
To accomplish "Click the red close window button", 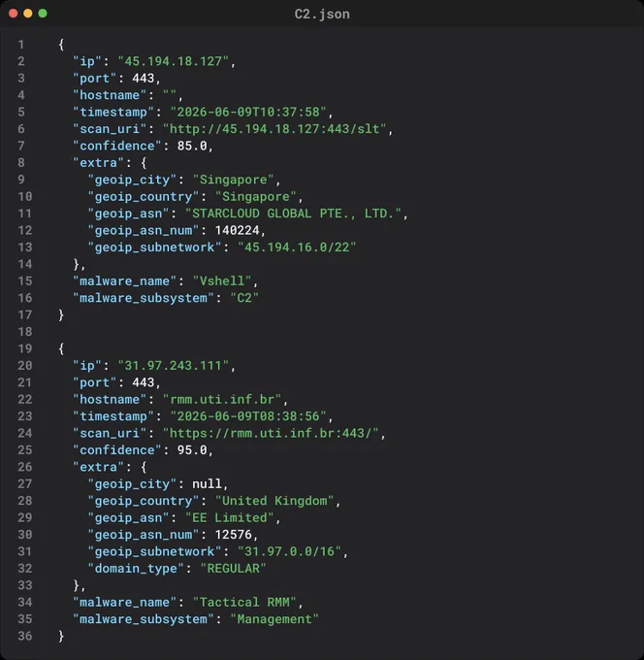I will click(13, 14).
